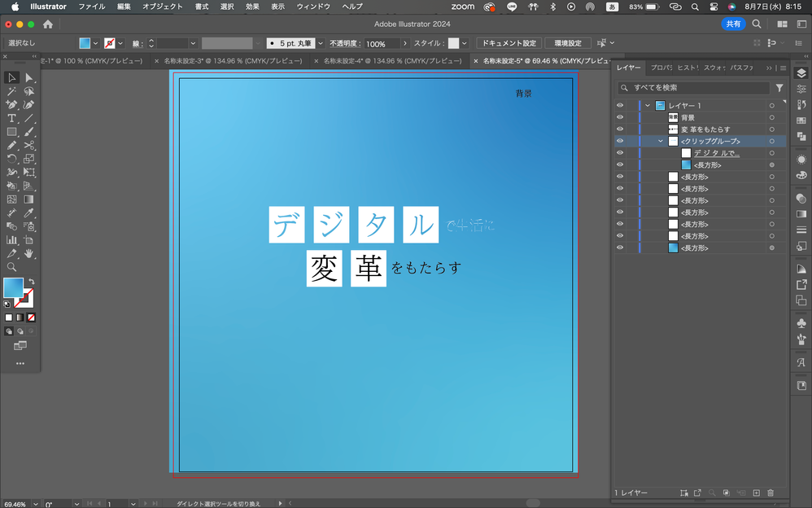Screen dimensions: 812x508
Task: Click the ドキュメント設定 button
Action: (509, 43)
